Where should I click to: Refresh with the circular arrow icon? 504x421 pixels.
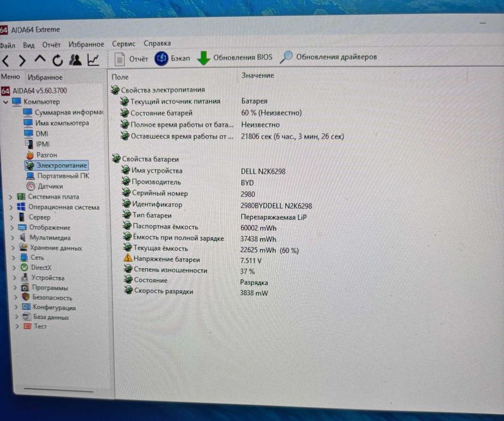click(x=58, y=60)
